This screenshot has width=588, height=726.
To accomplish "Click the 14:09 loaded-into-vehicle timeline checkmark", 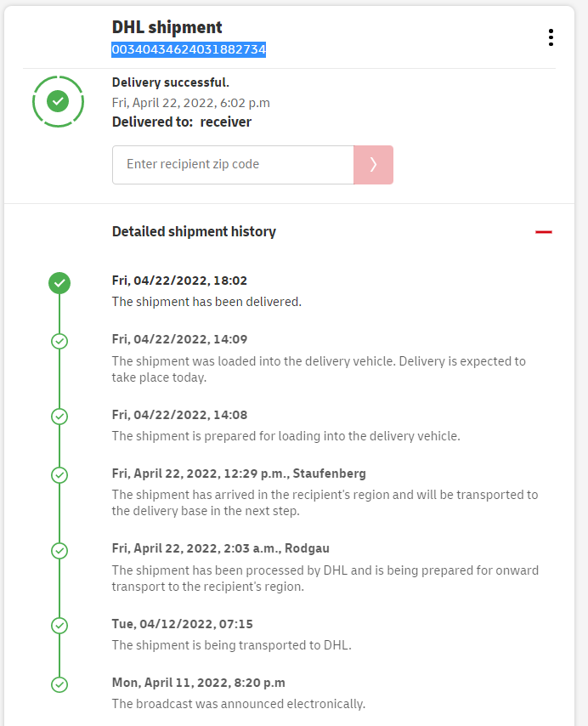I will (59, 341).
